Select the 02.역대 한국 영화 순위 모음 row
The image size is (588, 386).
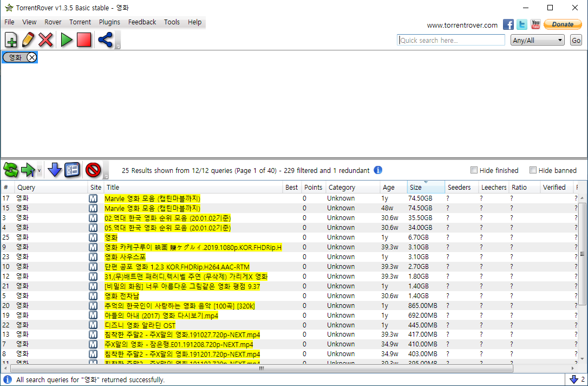289,218
